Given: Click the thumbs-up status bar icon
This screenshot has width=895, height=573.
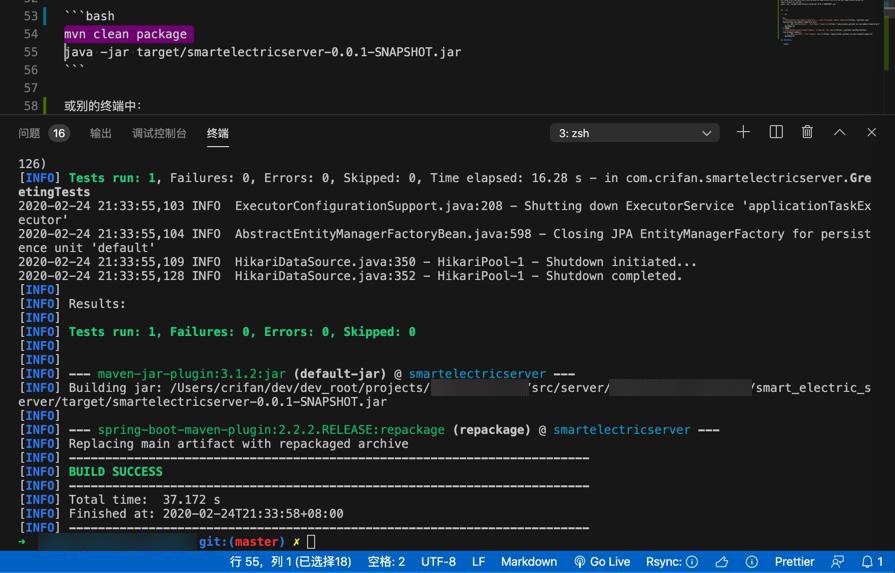Looking at the screenshot, I should tap(721, 562).
